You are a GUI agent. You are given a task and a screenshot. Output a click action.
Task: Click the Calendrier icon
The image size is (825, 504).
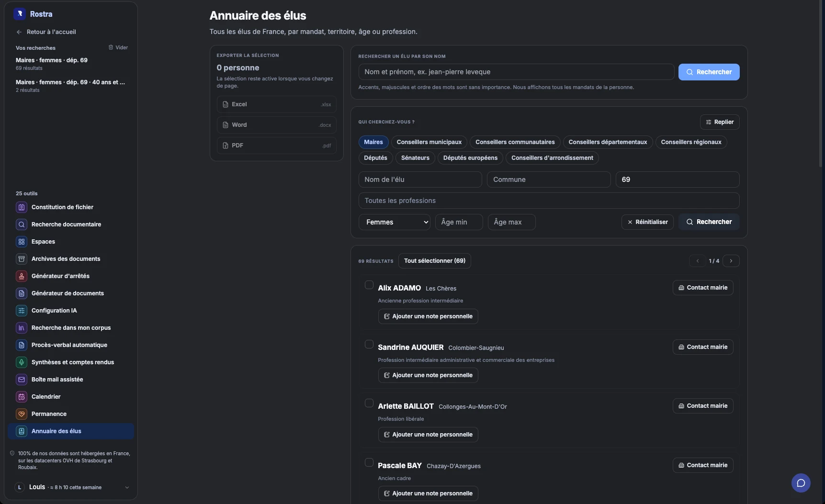click(x=22, y=397)
